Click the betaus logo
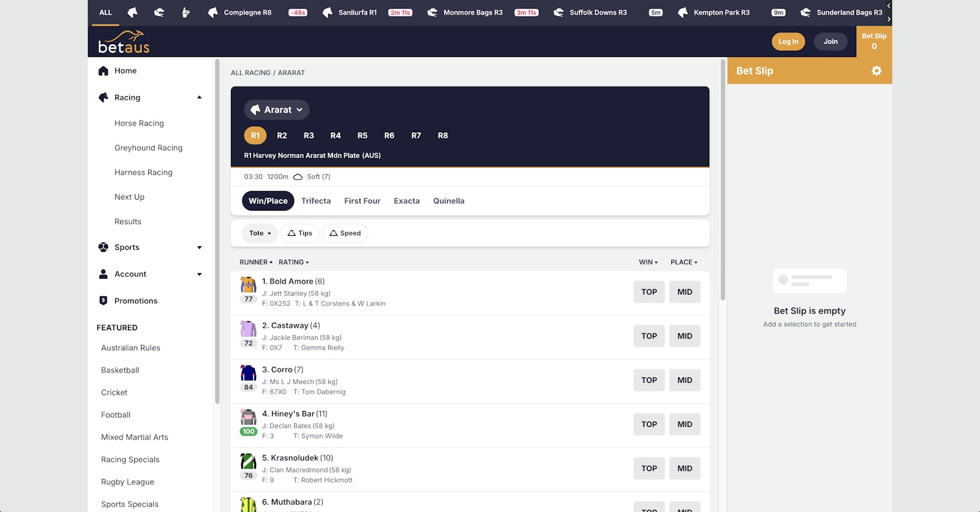 [124, 42]
